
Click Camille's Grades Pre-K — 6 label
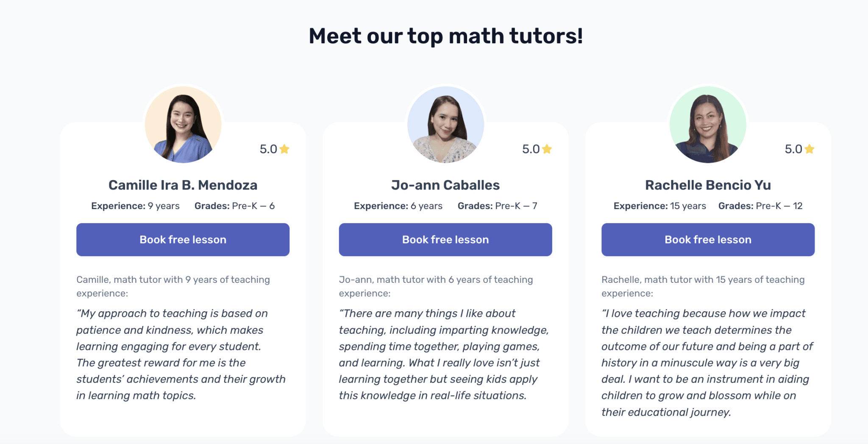[234, 206]
